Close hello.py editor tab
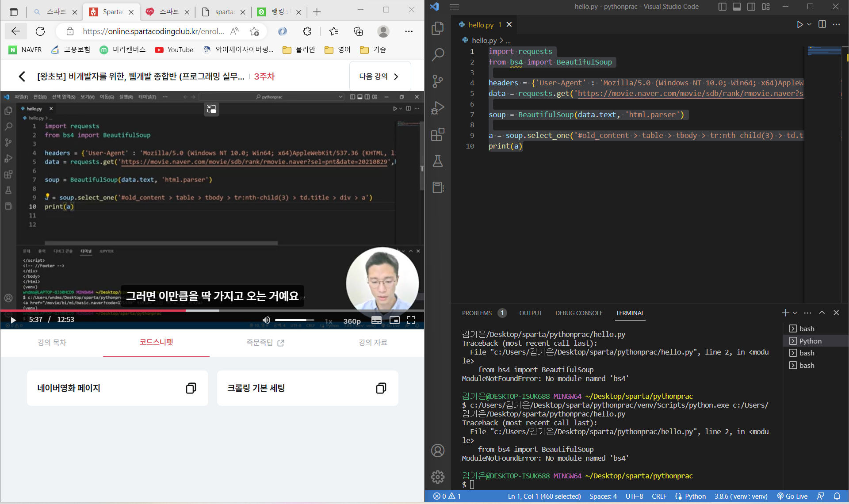The image size is (849, 504). pyautogui.click(x=509, y=24)
